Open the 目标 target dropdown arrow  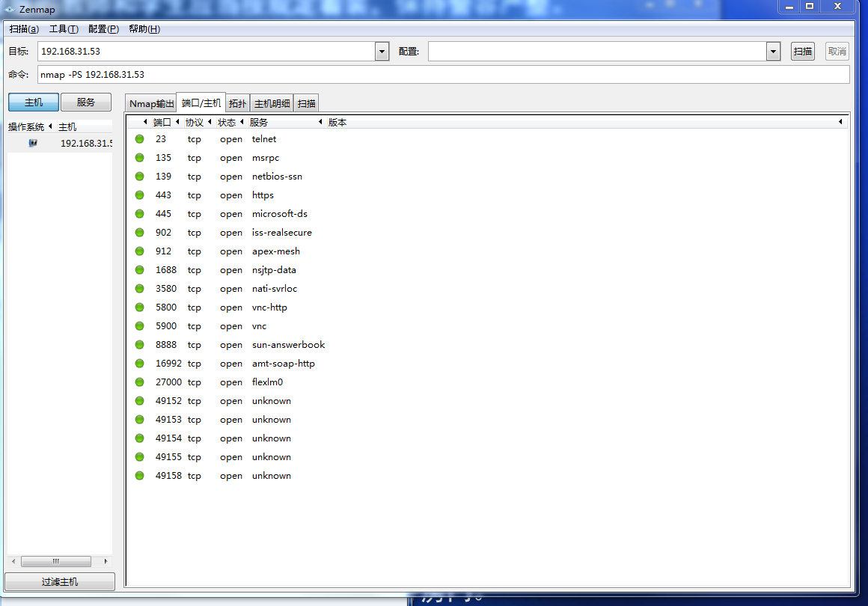click(382, 52)
